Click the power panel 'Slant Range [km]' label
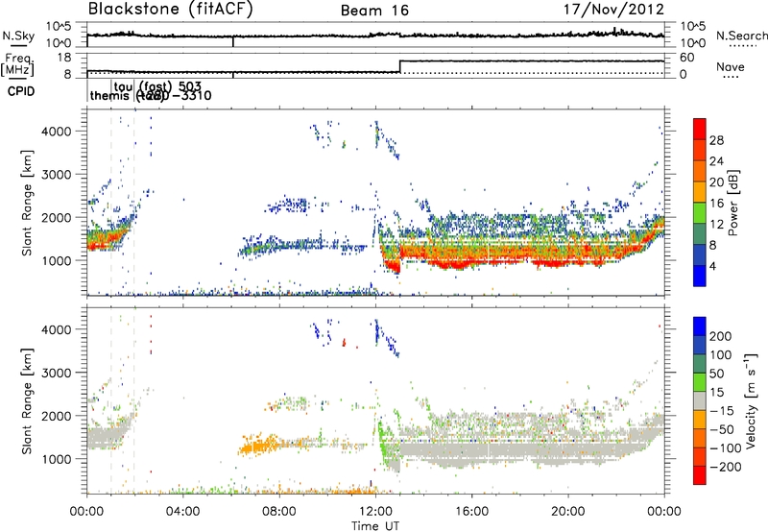The width and height of the screenshot is (768, 532). tap(27, 203)
